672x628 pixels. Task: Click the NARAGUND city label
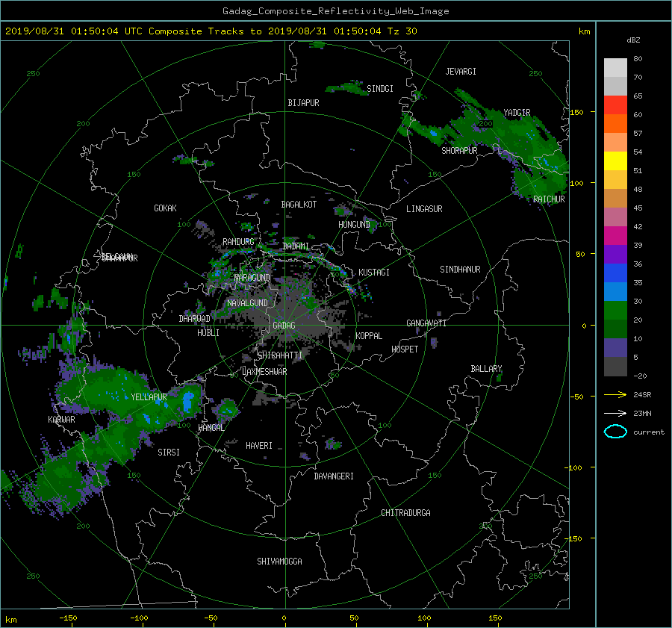click(x=252, y=277)
